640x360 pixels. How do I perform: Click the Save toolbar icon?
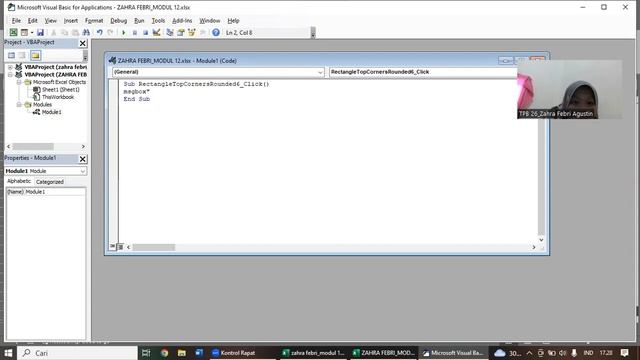coord(40,32)
